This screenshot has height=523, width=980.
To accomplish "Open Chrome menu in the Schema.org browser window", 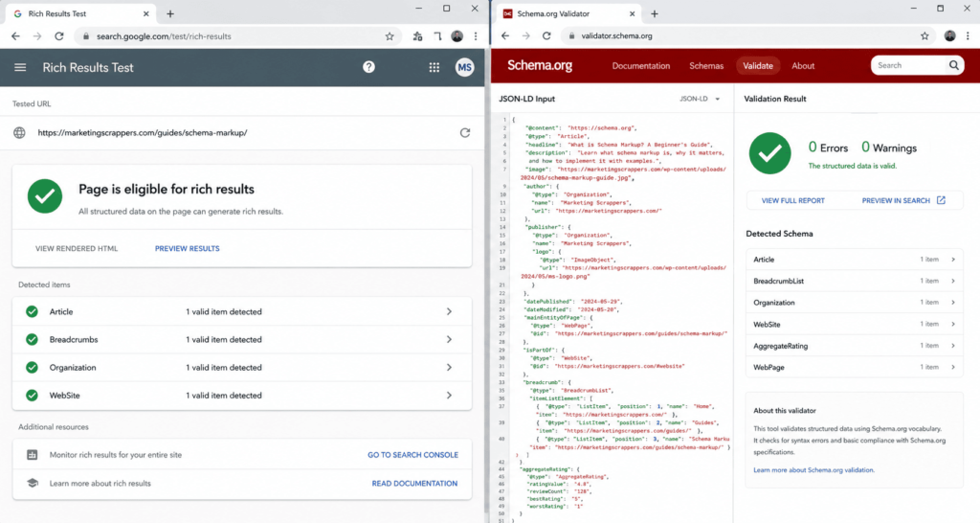I will pos(969,35).
